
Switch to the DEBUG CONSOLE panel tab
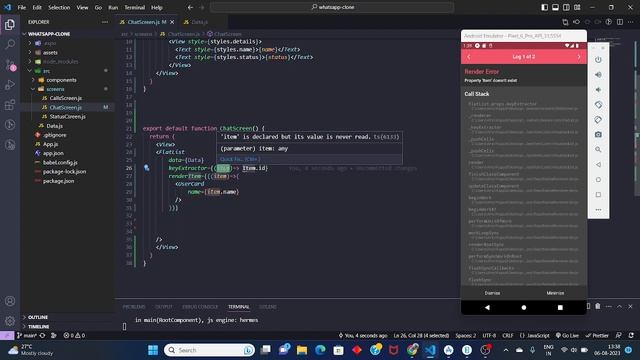point(200,307)
